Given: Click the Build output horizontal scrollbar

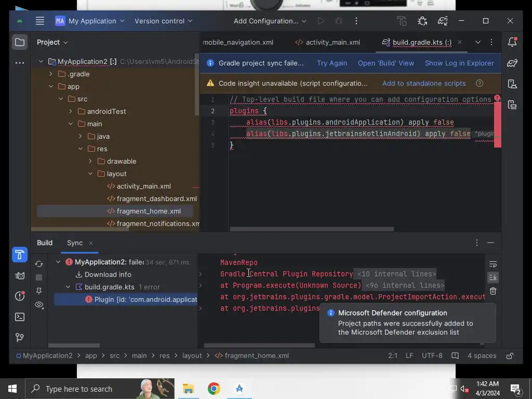Looking at the screenshot, I should 259,345.
